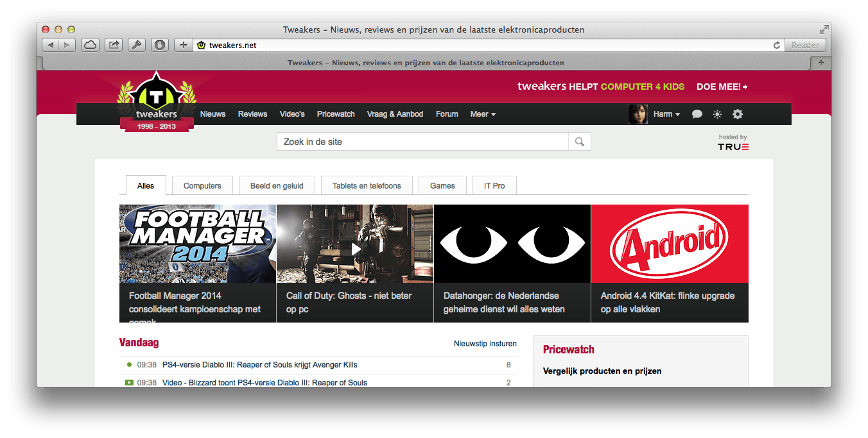Add a new tab with the tab-bar plus

click(x=820, y=63)
